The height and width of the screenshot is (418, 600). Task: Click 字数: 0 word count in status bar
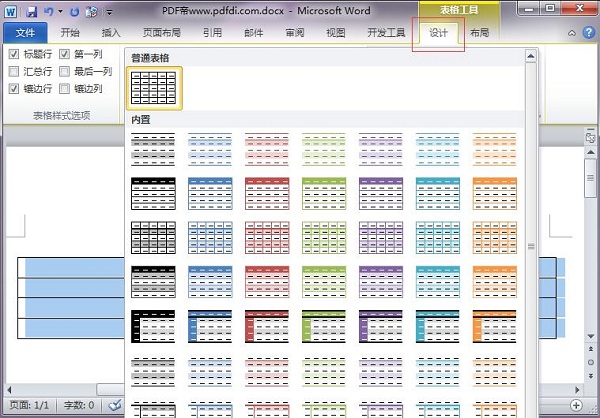[79, 405]
